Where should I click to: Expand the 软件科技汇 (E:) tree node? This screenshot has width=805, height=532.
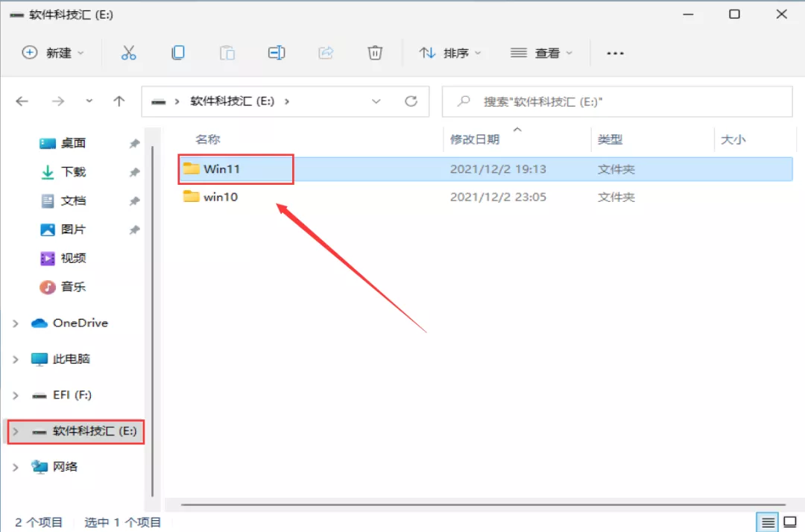pos(16,431)
